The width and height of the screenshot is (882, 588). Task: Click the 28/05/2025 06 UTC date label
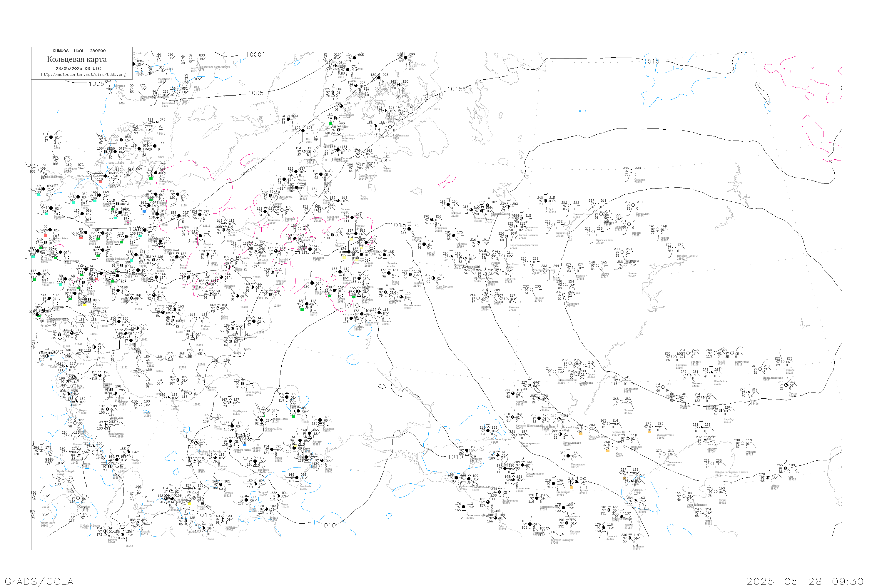78,69
